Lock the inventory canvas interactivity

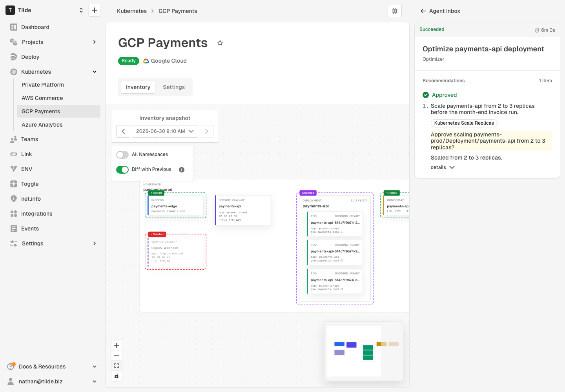pos(117,376)
